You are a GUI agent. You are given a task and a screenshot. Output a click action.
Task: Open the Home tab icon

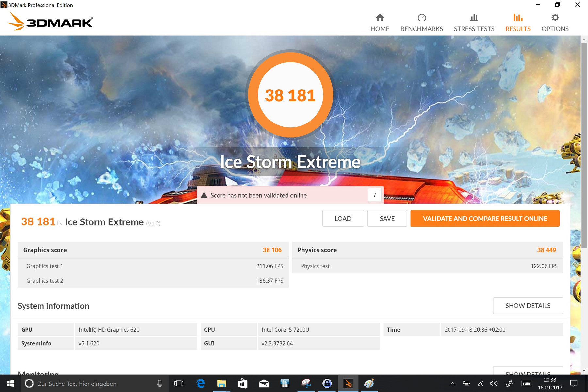point(380,18)
